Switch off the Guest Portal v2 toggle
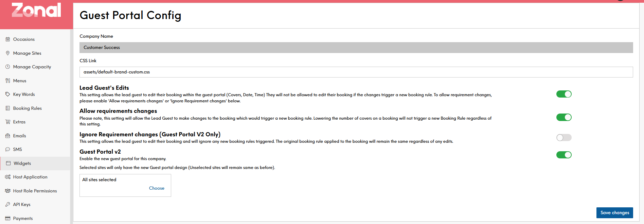644x224 pixels. tap(564, 155)
